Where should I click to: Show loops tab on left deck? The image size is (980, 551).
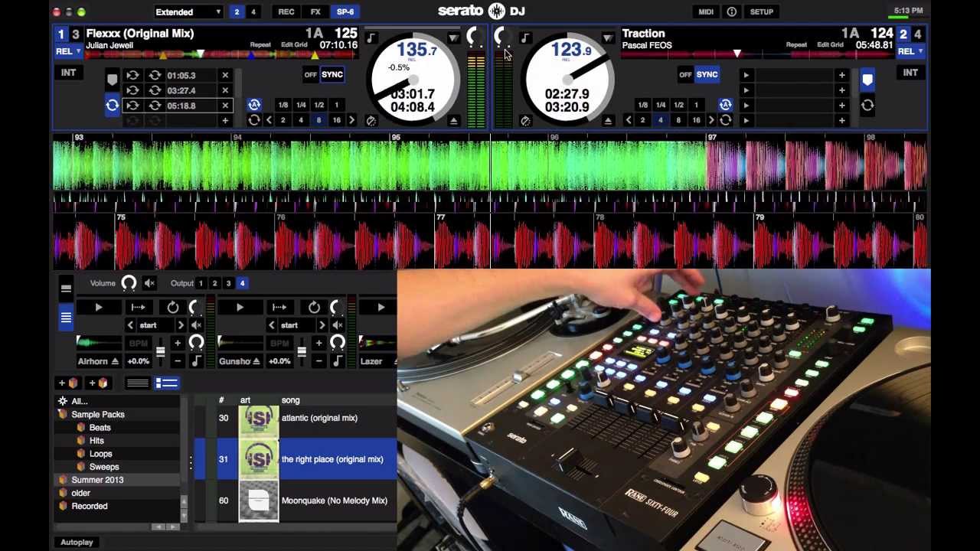tap(113, 106)
